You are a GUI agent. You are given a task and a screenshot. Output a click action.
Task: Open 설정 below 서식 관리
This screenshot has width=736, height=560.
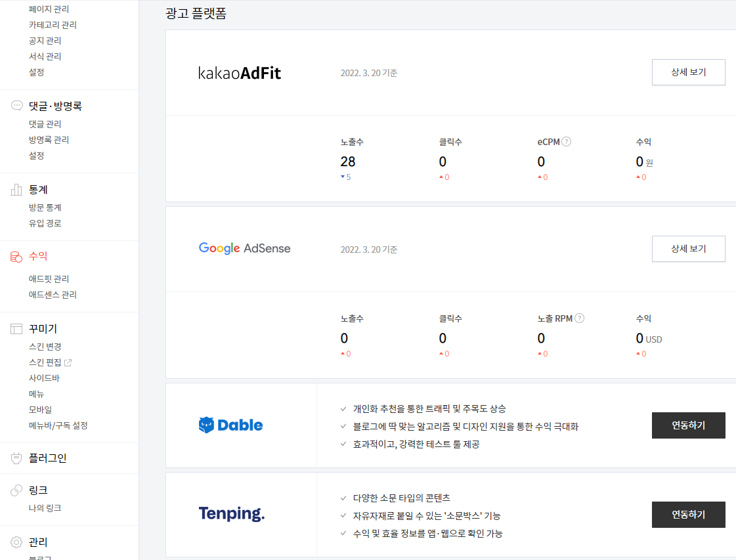tap(37, 72)
